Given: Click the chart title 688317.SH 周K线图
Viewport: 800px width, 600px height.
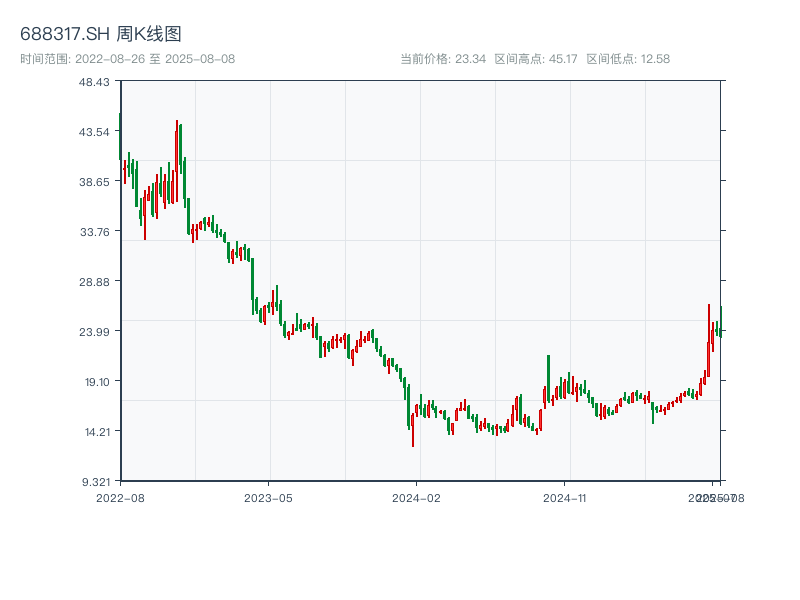Looking at the screenshot, I should (x=101, y=35).
